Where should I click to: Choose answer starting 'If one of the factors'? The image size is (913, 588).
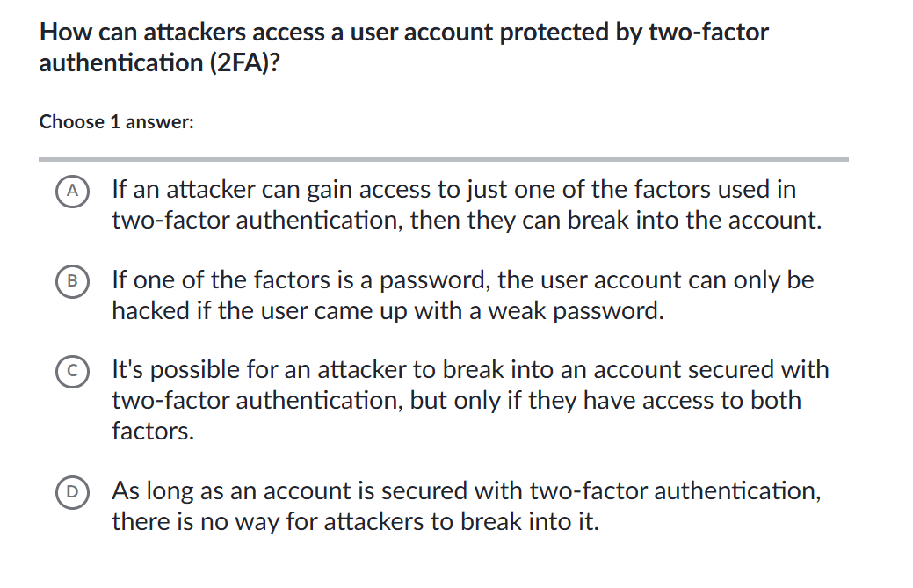(462, 280)
